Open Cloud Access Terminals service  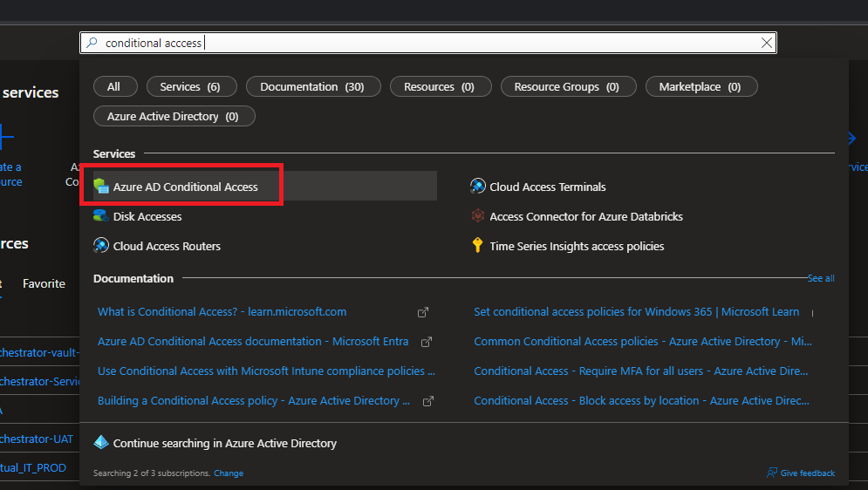click(x=548, y=187)
